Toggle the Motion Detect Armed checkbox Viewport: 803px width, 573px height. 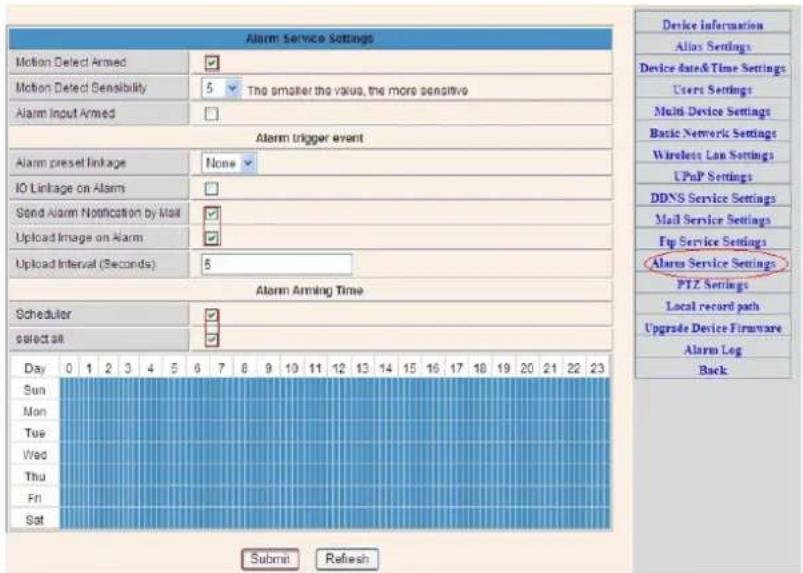(212, 63)
